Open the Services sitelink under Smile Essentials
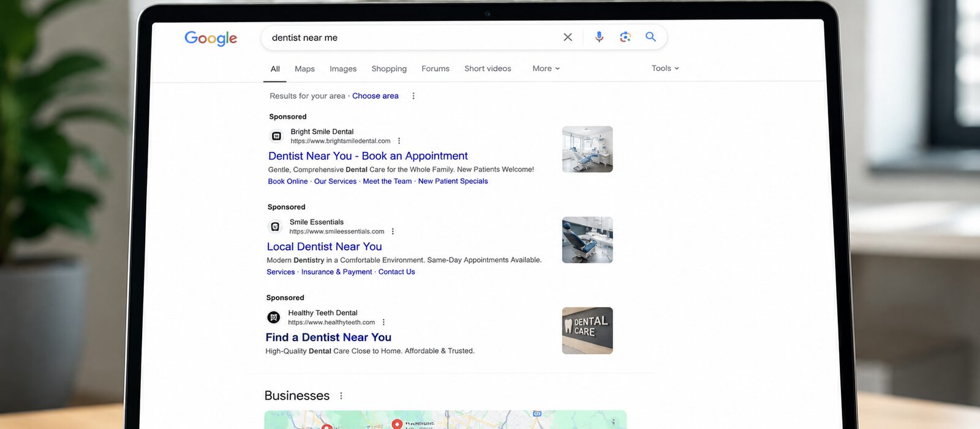 [281, 272]
